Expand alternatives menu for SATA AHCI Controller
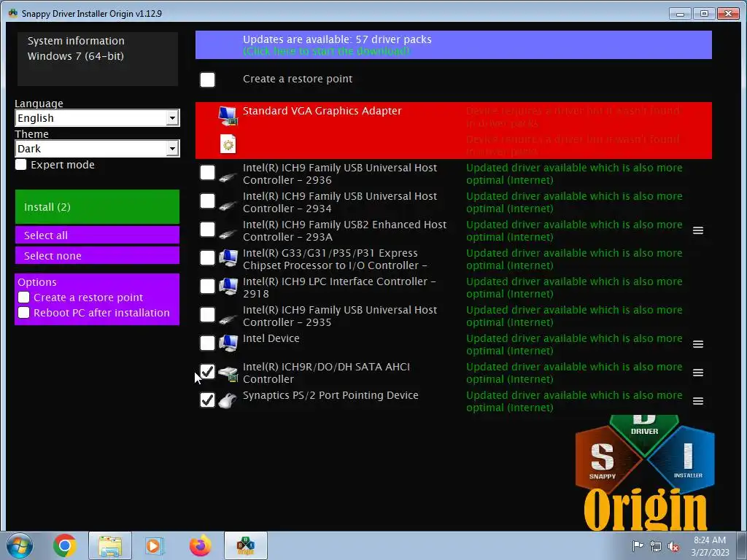 pyautogui.click(x=698, y=373)
